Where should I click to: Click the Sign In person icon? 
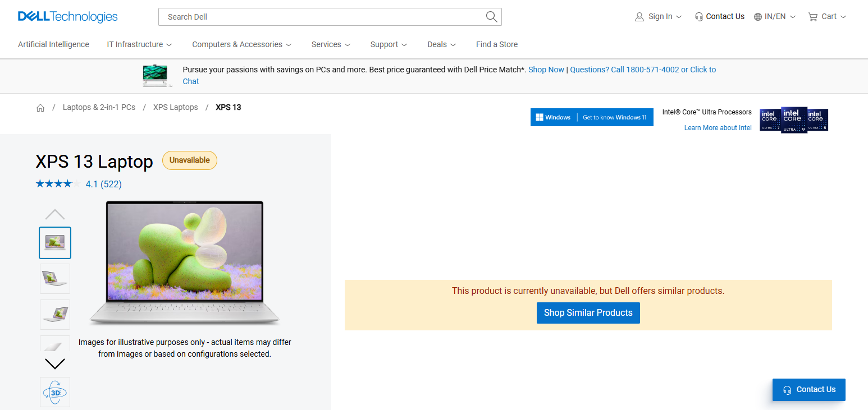(639, 17)
